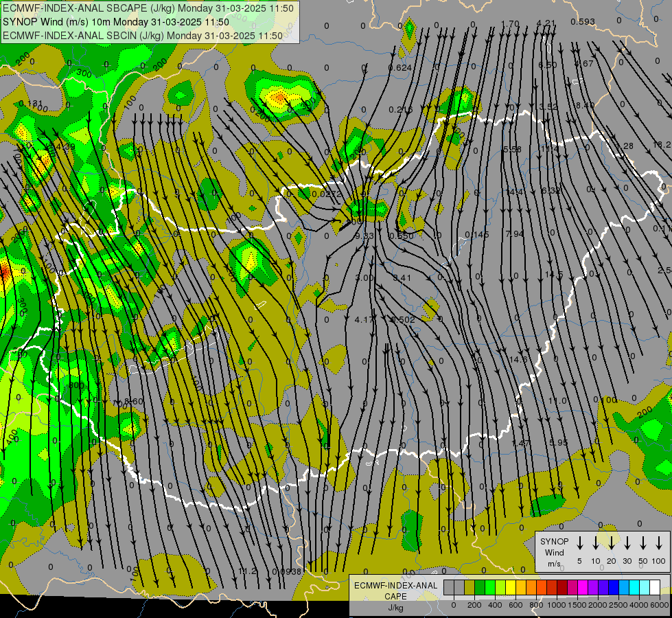Click the 6000 tick on CAPE scale
This screenshot has width=672, height=618.
(x=660, y=605)
